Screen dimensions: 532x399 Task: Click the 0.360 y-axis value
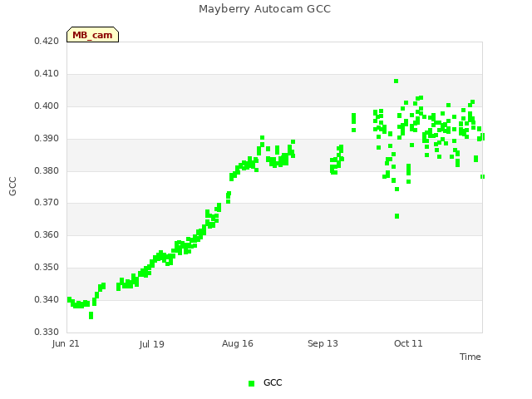(x=47, y=234)
